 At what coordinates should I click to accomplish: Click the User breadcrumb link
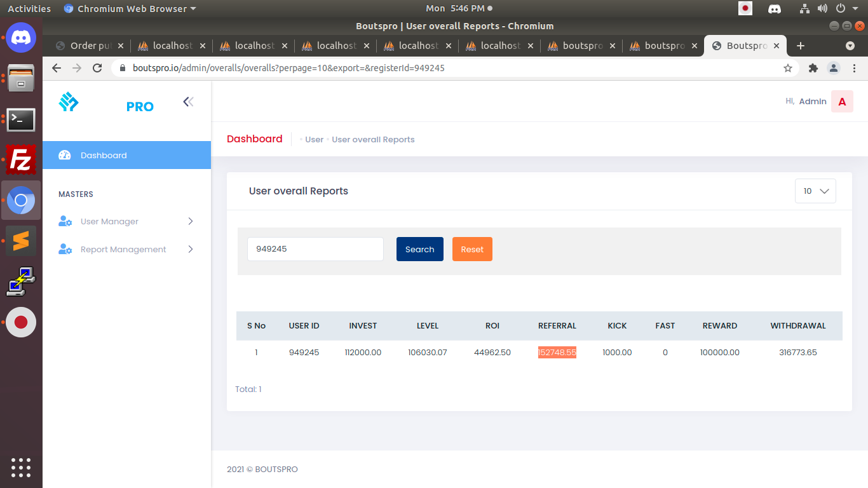(314, 140)
